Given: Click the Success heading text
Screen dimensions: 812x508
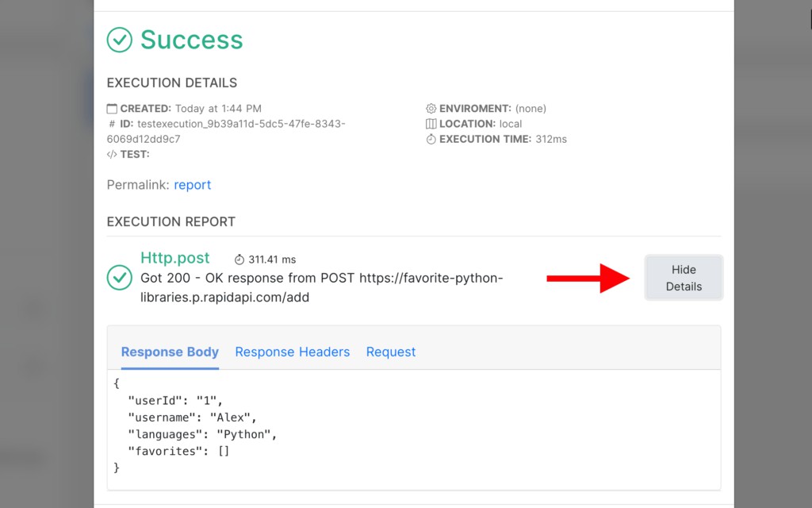Looking at the screenshot, I should pyautogui.click(x=192, y=40).
